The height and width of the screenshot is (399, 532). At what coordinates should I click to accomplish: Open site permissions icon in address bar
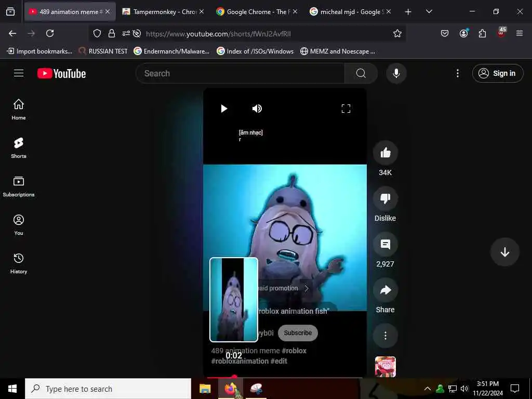126,33
